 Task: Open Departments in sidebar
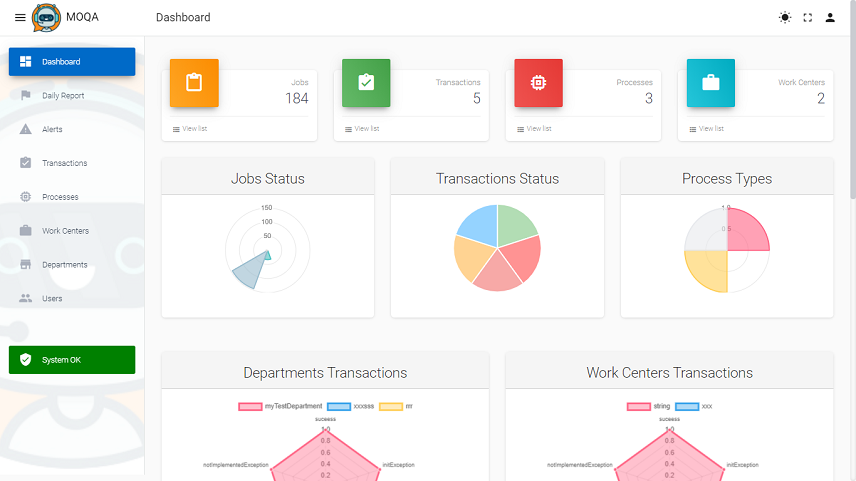click(72, 265)
